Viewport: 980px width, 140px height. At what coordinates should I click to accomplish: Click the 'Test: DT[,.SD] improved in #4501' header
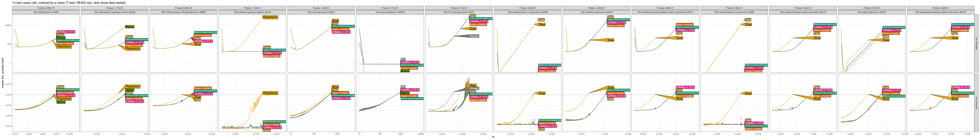coord(459,12)
